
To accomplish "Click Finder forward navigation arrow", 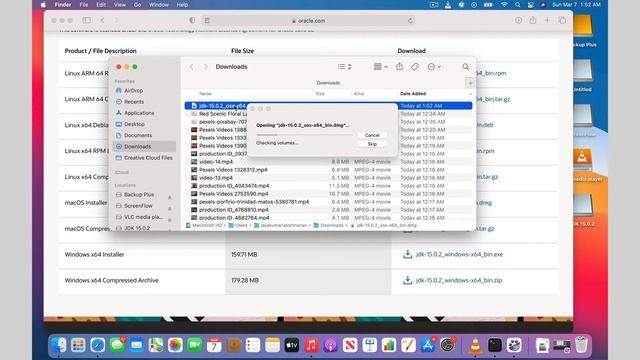I will [205, 67].
